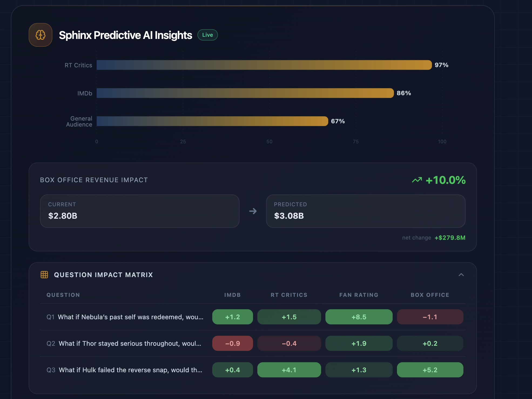Click the Question Impact Matrix grid icon

[44, 275]
